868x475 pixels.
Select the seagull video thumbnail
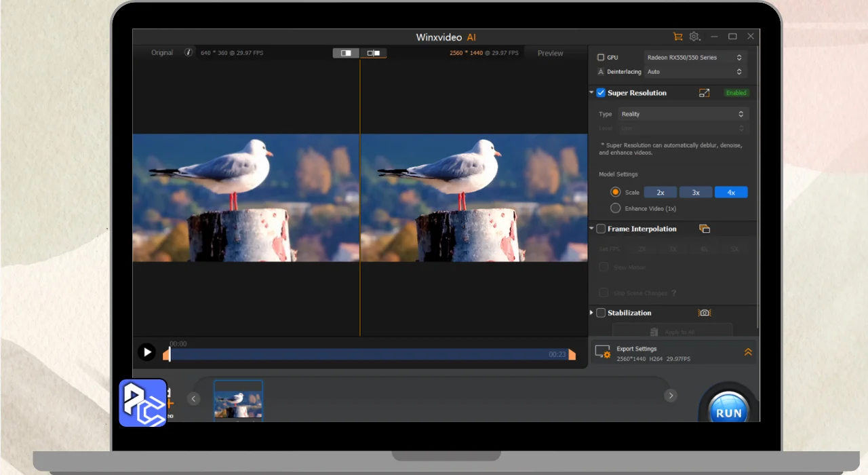tap(238, 400)
